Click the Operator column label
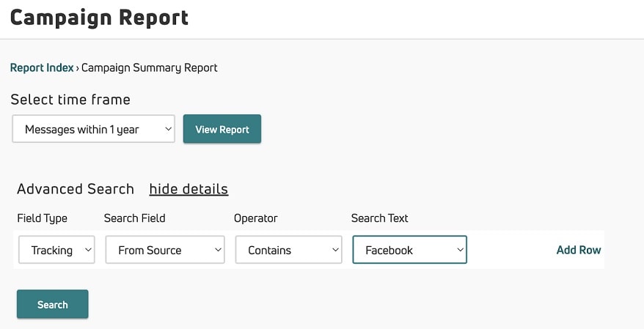Viewport: 644px width, 329px height. (x=255, y=218)
